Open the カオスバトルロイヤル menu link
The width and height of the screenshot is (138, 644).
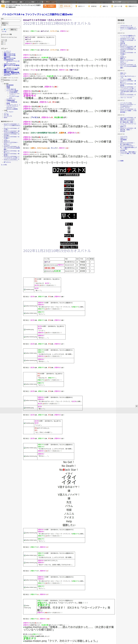[x=10, y=64]
